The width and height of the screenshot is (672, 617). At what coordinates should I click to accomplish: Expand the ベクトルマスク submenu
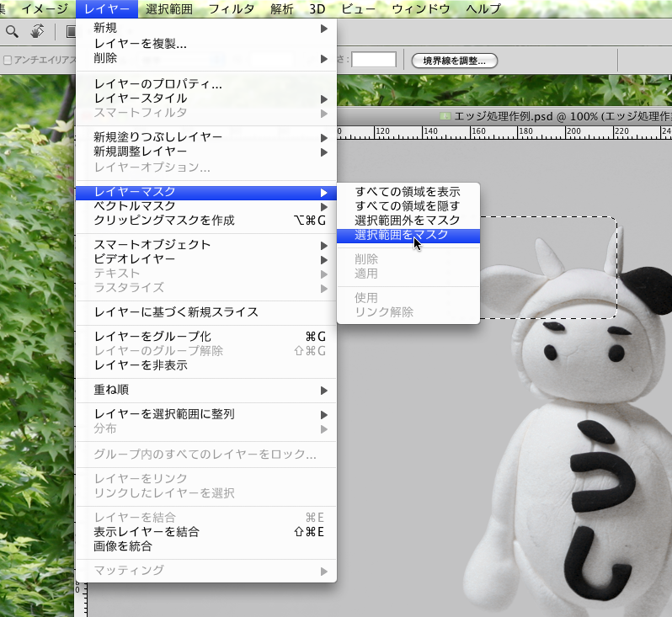click(206, 206)
